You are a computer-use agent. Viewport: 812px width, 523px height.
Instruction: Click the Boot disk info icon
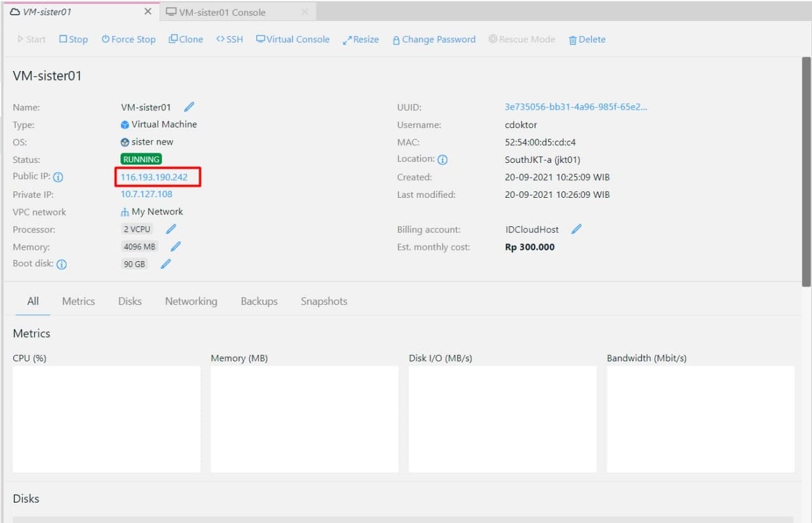click(62, 264)
